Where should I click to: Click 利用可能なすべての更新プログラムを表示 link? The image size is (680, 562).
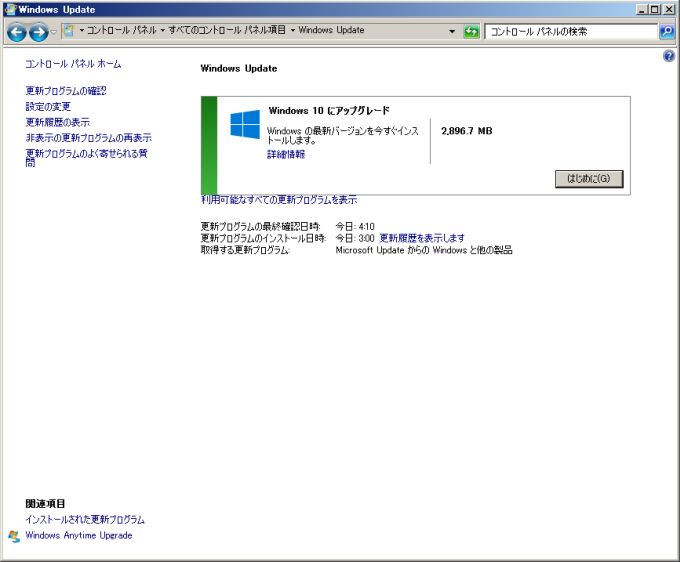click(x=279, y=200)
